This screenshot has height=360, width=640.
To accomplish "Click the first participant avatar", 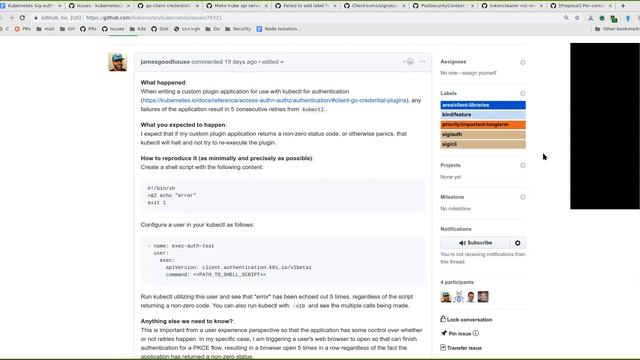I will coord(446,297).
